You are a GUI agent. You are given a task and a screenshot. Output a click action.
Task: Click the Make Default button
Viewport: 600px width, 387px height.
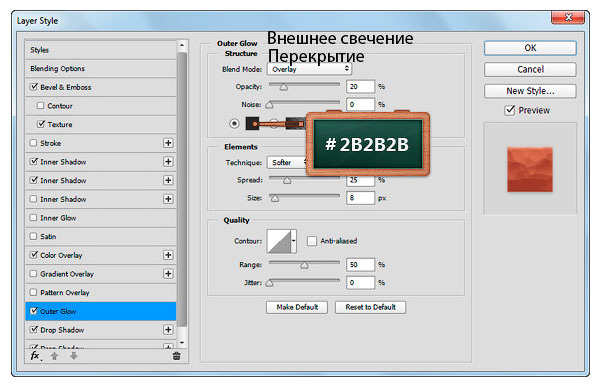coord(297,307)
